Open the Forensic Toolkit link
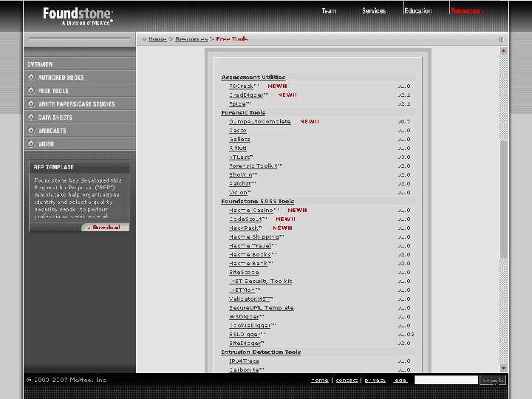 253,166
